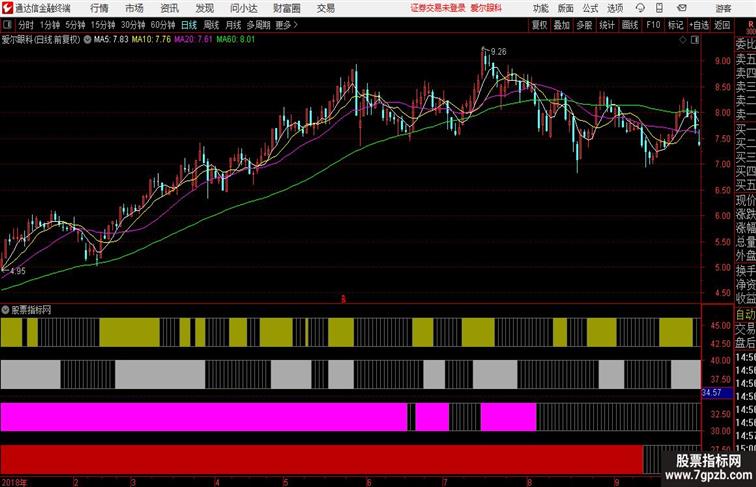This screenshot has width=756, height=487.
Task: Click the 叠加 overlay button
Action: 562,25
